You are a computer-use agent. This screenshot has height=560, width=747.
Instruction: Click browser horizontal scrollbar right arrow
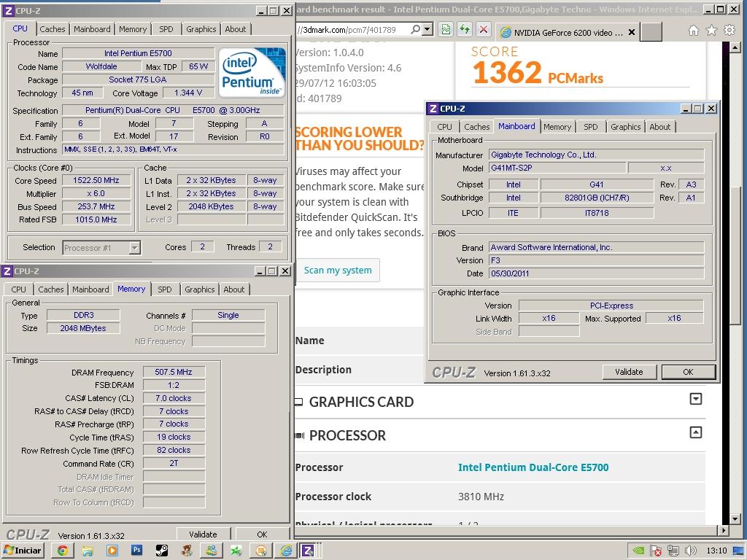click(x=724, y=529)
